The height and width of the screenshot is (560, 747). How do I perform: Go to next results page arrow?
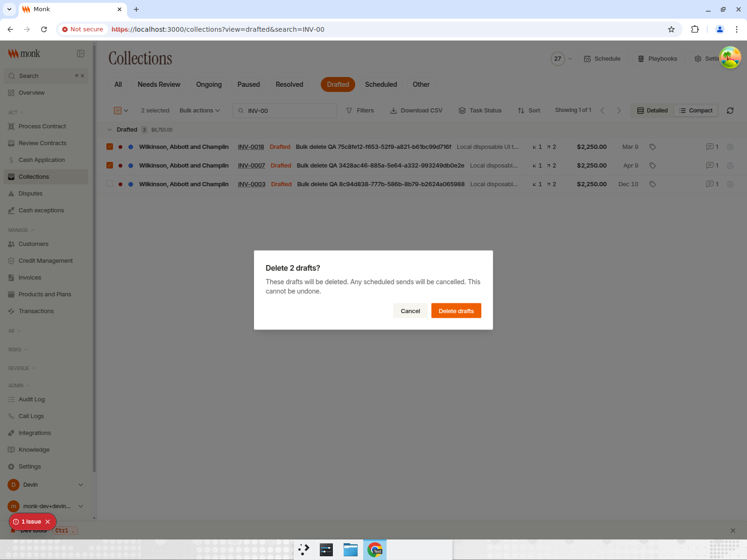point(619,111)
